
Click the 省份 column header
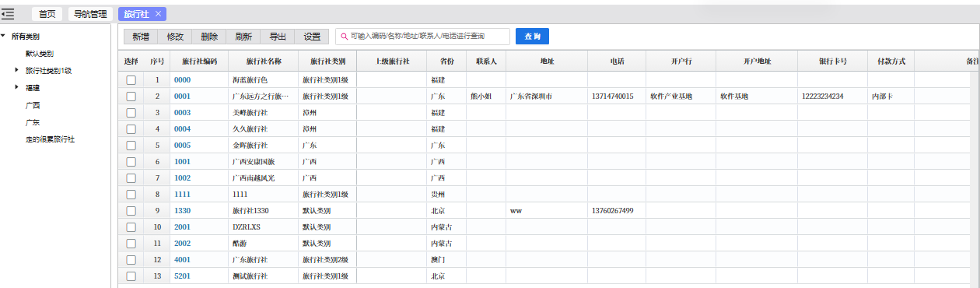pyautogui.click(x=446, y=61)
